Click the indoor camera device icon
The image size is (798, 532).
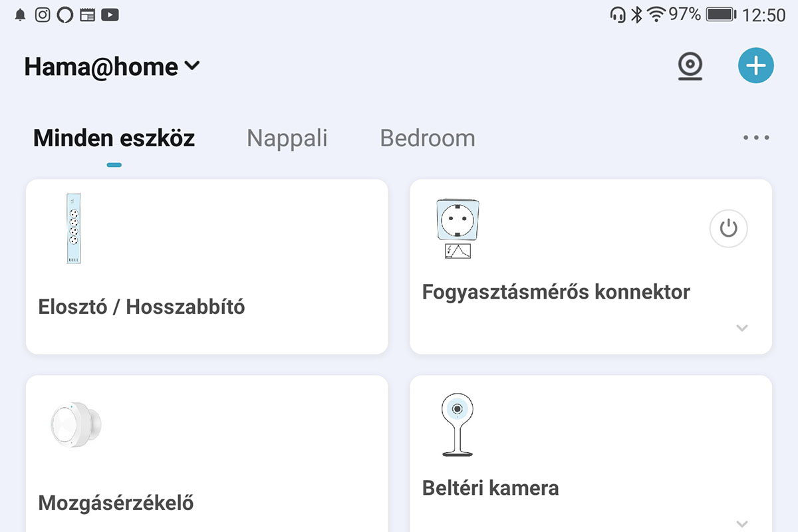(x=458, y=424)
